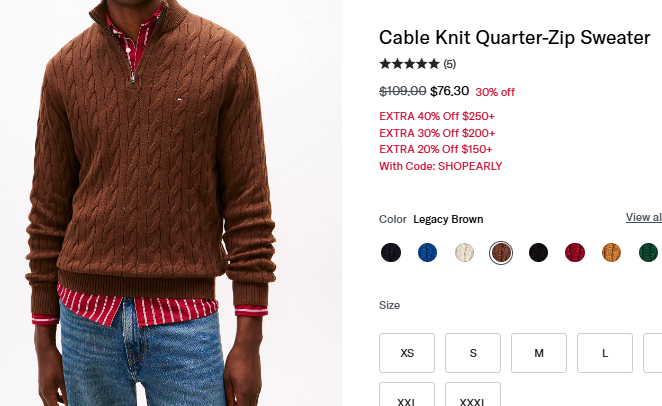Select the Legacy Brown swatch
Screen dimensions: 662x406
coord(501,252)
